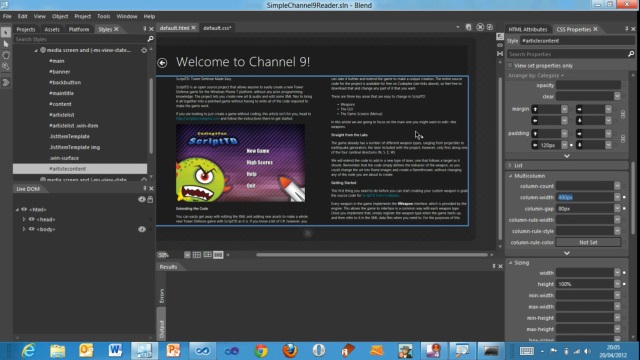This screenshot has width=640, height=360.
Task: Click the design view icon above artboard
Action: [469, 27]
